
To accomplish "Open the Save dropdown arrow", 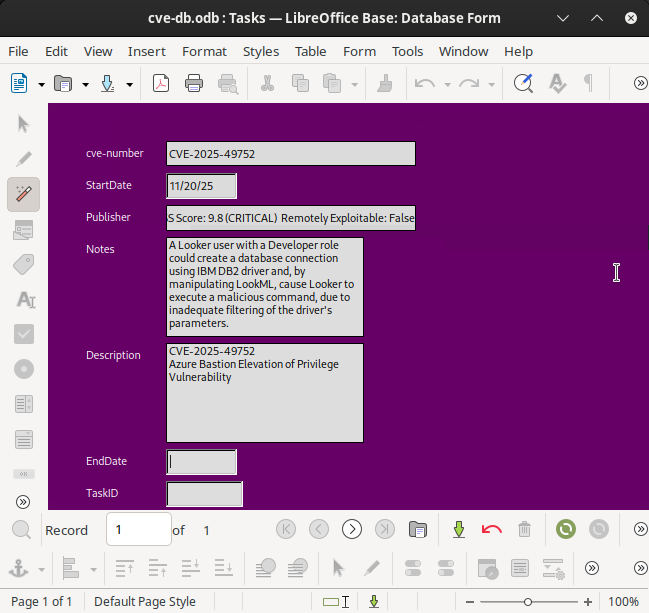I will pyautogui.click(x=130, y=85).
